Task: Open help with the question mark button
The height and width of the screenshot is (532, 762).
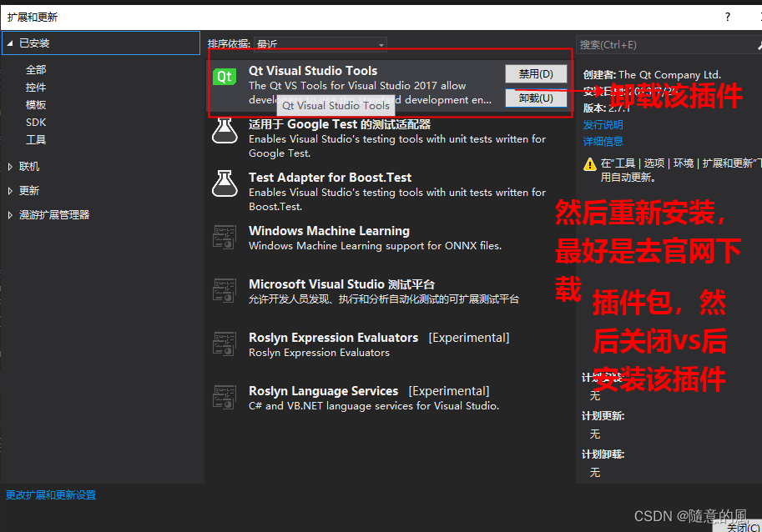Action: [728, 17]
